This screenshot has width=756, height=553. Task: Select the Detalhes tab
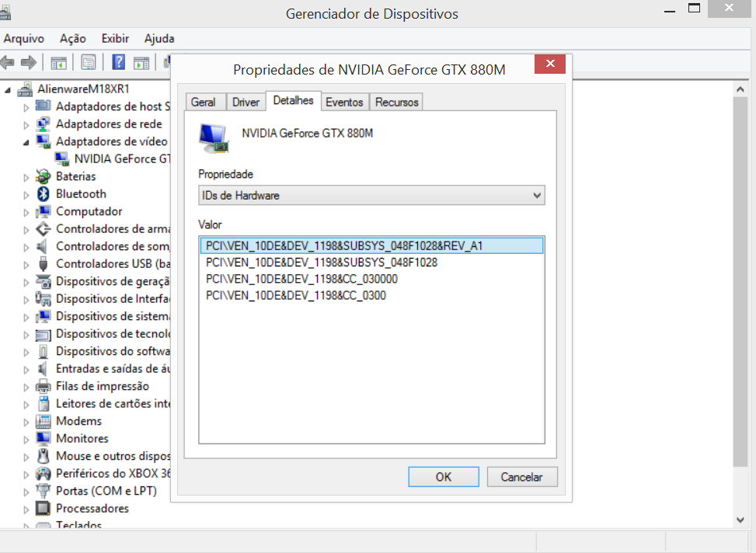click(x=293, y=101)
